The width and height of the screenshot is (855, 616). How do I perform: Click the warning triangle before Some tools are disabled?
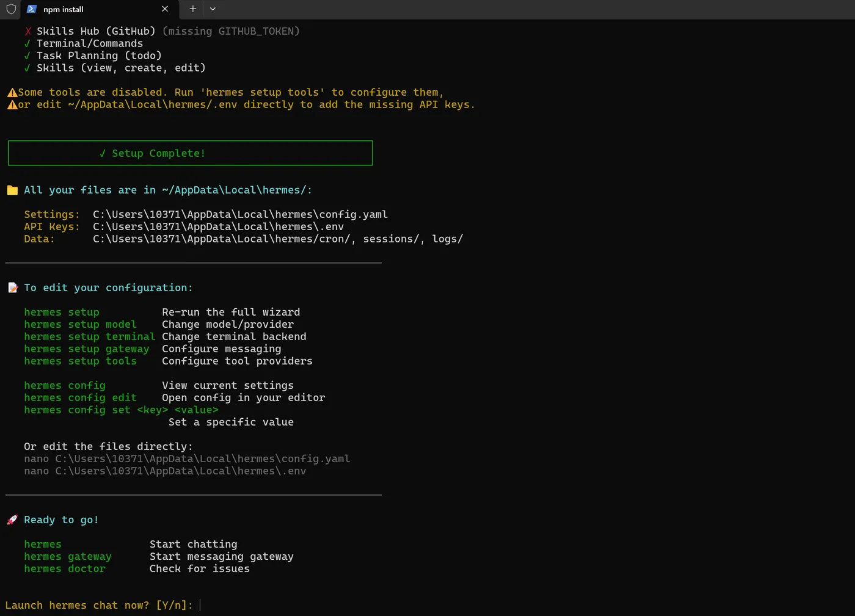click(x=12, y=93)
